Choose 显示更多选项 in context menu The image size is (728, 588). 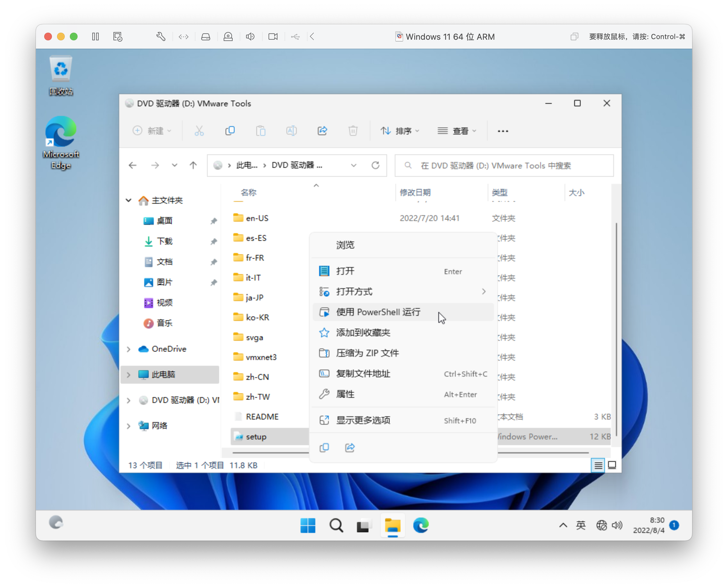(363, 420)
